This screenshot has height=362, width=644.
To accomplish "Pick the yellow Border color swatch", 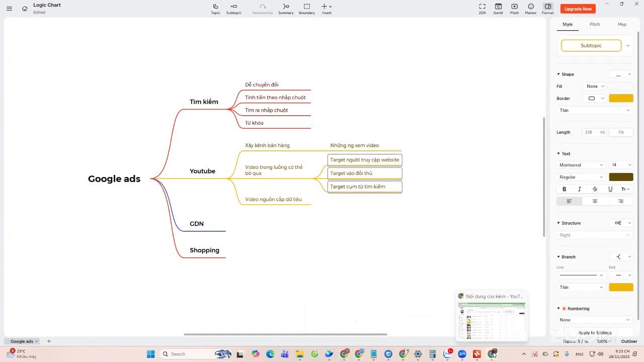I will (x=621, y=99).
